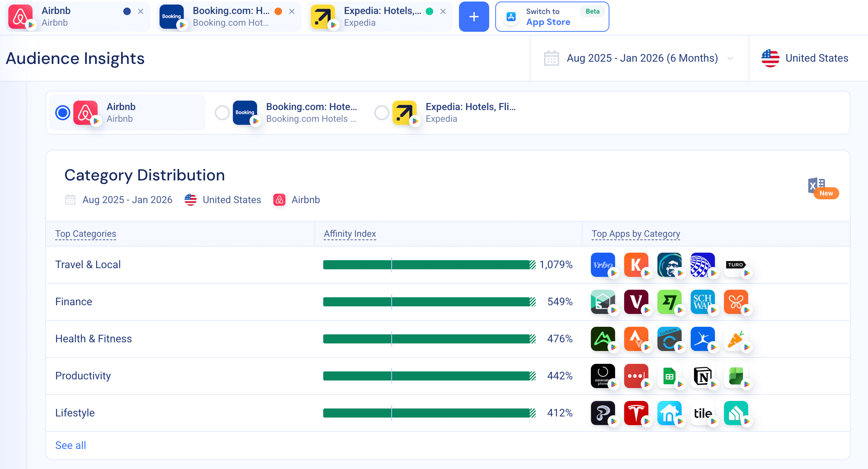Select the Travel & Local category row
Image resolution: width=868 pixels, height=469 pixels.
click(x=448, y=265)
